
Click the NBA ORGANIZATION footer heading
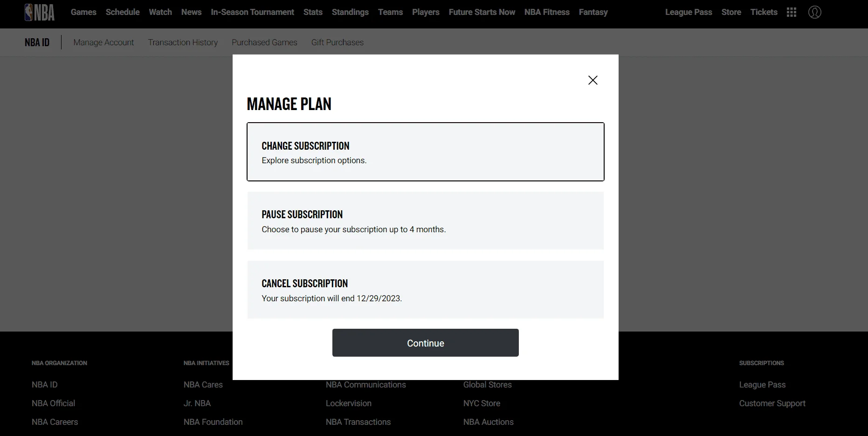[59, 363]
